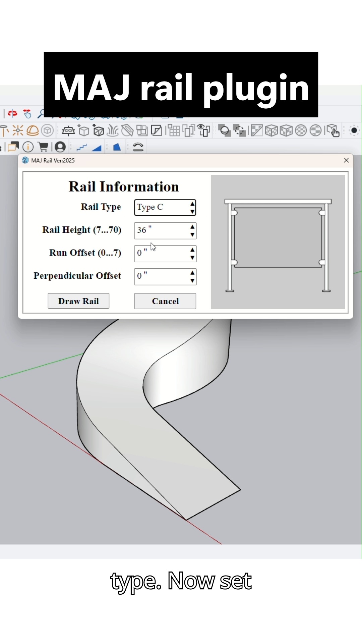Decrease Perpendicular Offset with down arrow
Screen dimensions: 362x644
click(192, 281)
